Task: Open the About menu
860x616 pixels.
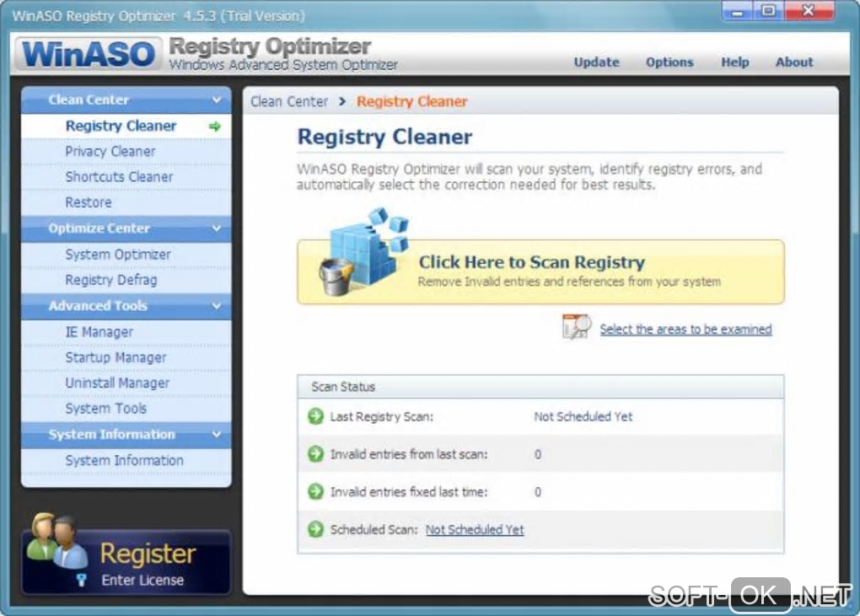Action: [794, 62]
